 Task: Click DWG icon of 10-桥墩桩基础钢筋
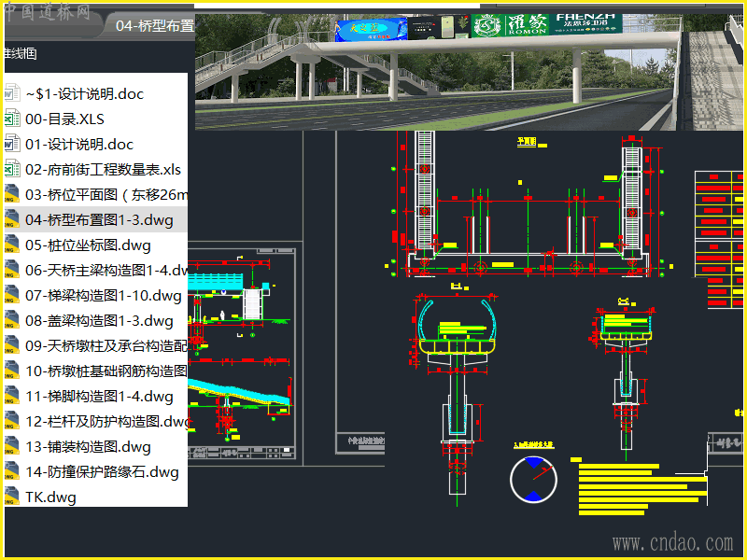click(12, 371)
